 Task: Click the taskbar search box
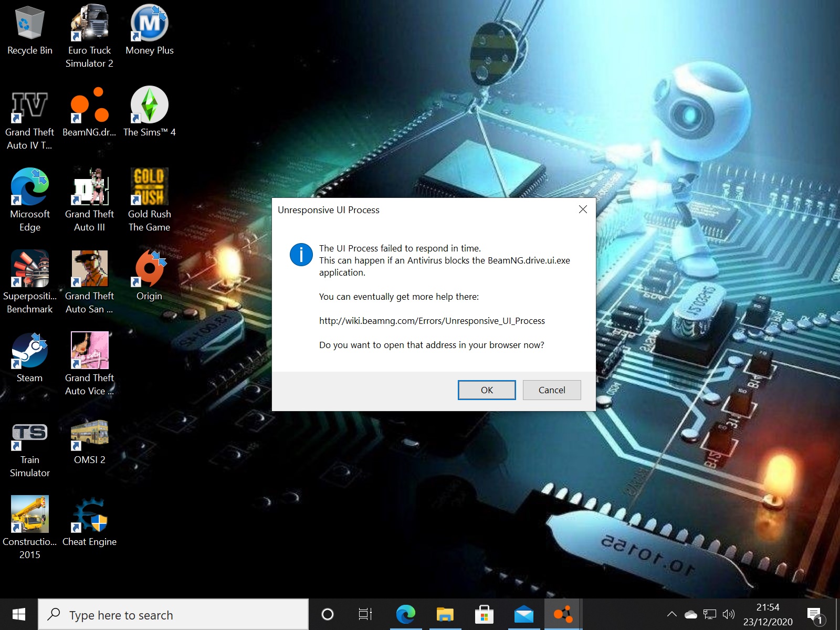coord(173,615)
